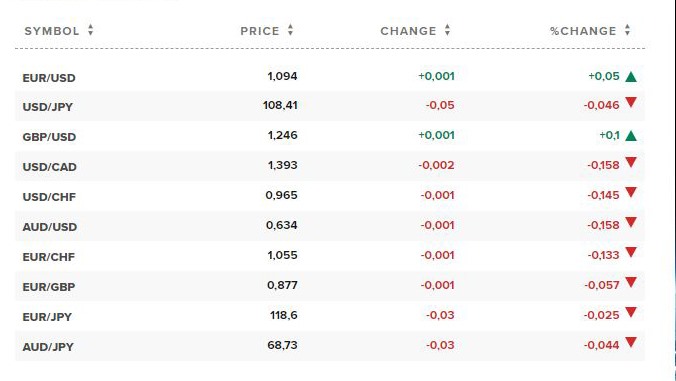Open the GBP/USD symbol link
This screenshot has height=381, width=676.
pyautogui.click(x=49, y=137)
